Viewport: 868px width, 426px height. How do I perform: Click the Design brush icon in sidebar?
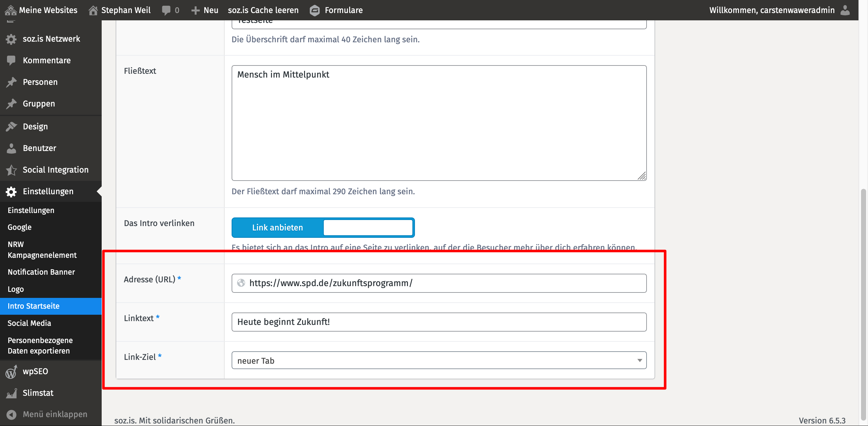pyautogui.click(x=11, y=127)
